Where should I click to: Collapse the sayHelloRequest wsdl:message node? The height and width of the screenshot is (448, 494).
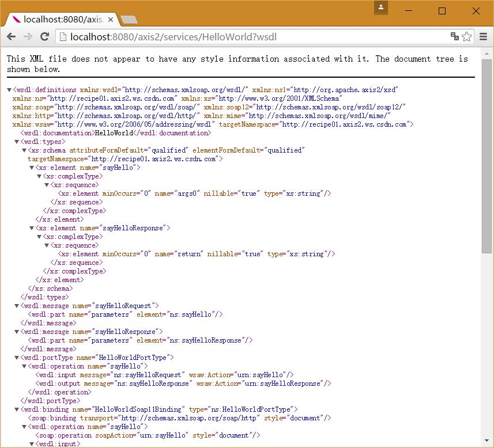click(x=17, y=306)
